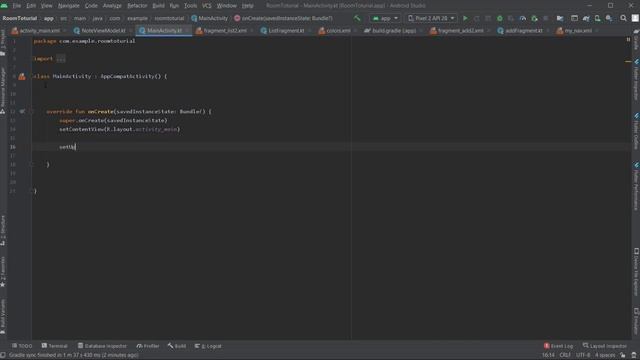This screenshot has height=360, width=640.
Task: Expand the folded import block
Action: click(60, 59)
